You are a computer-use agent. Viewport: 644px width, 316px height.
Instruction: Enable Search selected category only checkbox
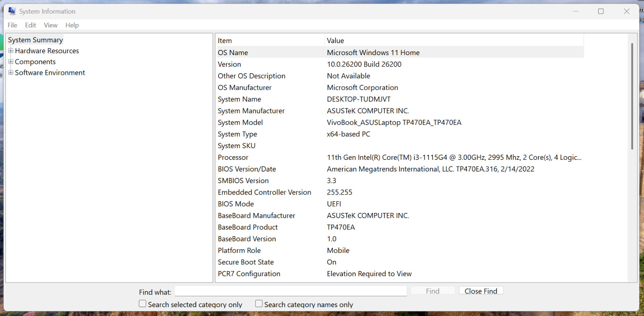142,304
